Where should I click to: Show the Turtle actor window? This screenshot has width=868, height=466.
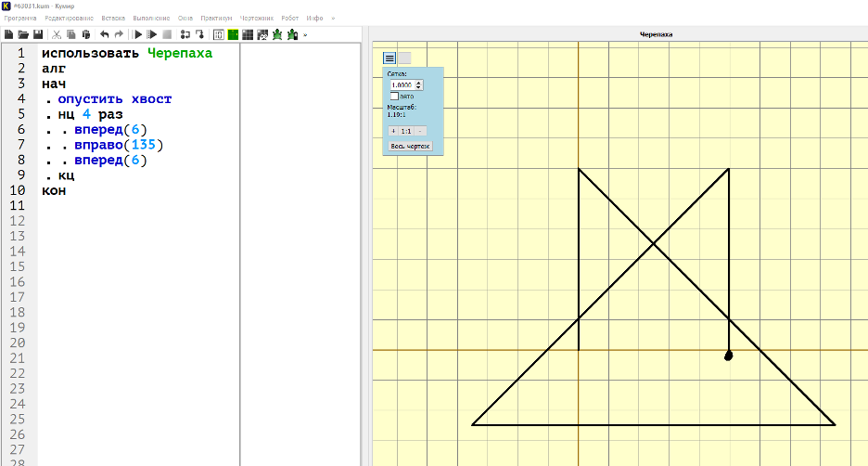click(x=277, y=34)
